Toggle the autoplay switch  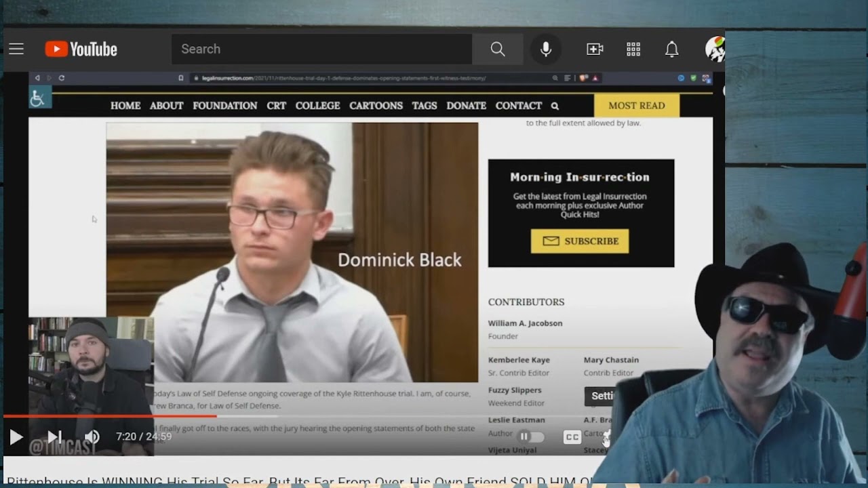point(531,437)
